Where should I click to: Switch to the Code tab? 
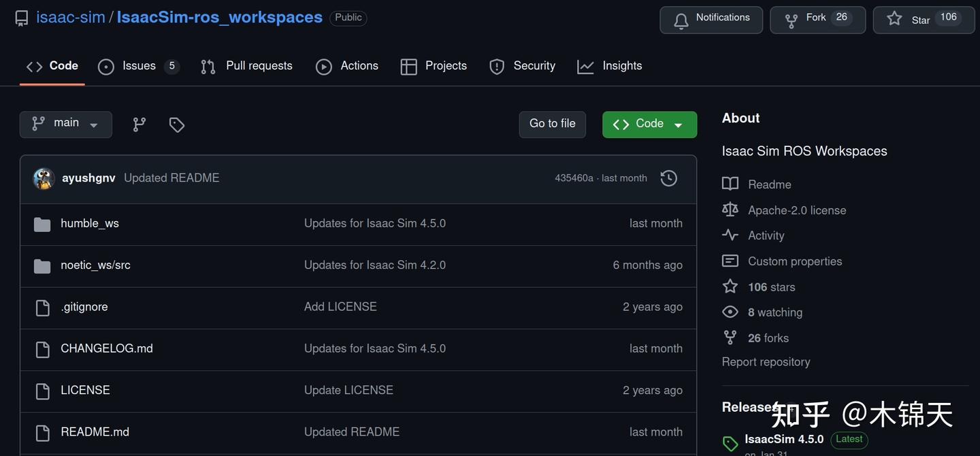click(52, 66)
